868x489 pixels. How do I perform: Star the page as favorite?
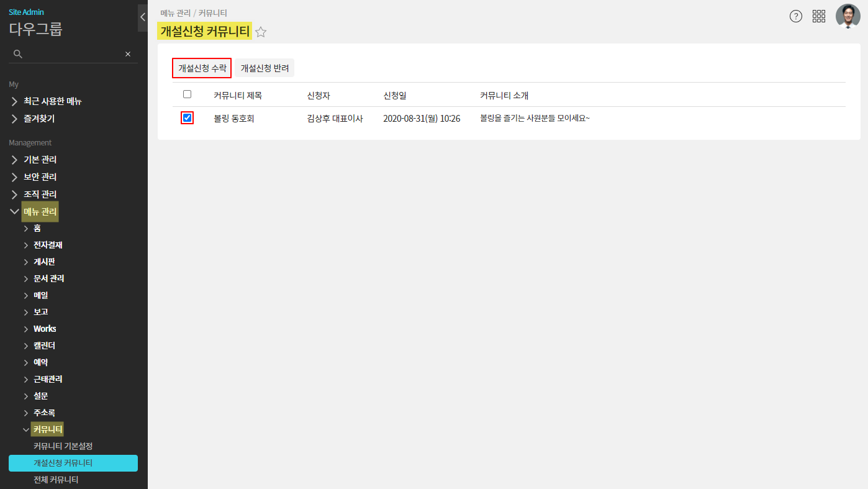pyautogui.click(x=261, y=32)
